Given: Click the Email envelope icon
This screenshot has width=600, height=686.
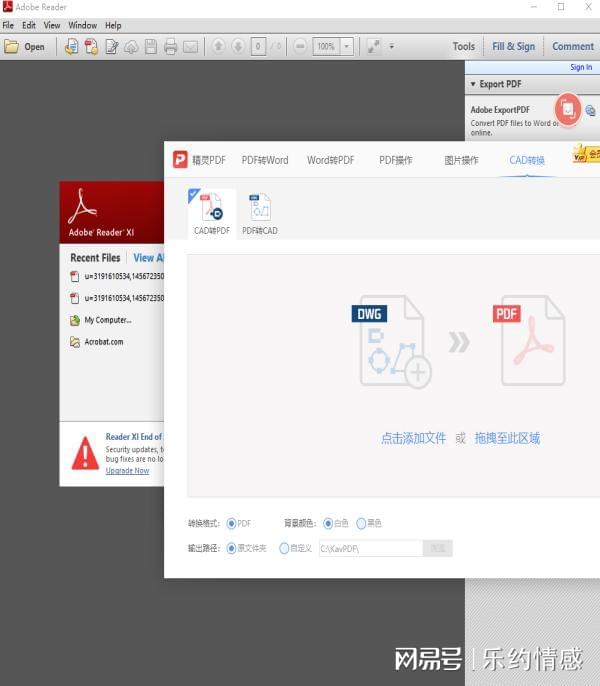Looking at the screenshot, I should pyautogui.click(x=190, y=46).
